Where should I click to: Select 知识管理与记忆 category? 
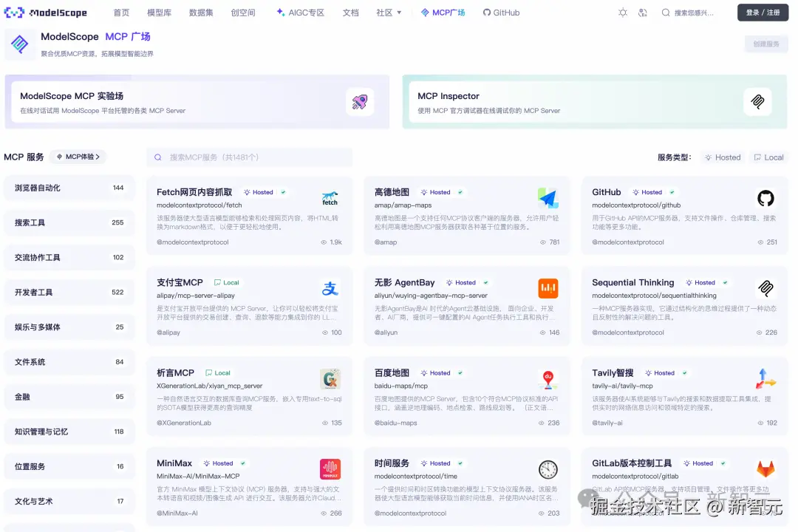pyautogui.click(x=69, y=432)
